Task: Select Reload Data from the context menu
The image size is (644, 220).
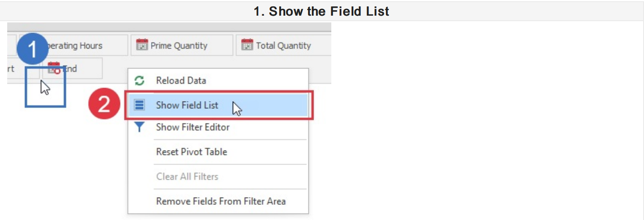Action: click(181, 80)
